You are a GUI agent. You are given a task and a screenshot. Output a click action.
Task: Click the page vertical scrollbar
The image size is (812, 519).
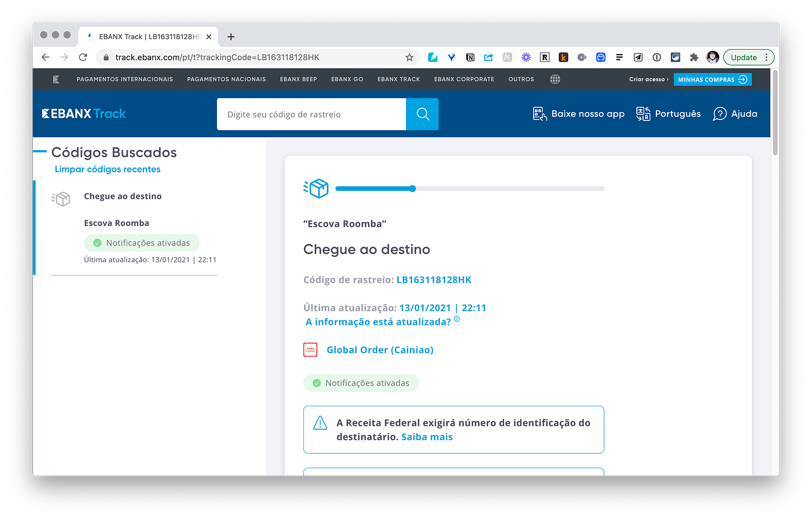775,113
